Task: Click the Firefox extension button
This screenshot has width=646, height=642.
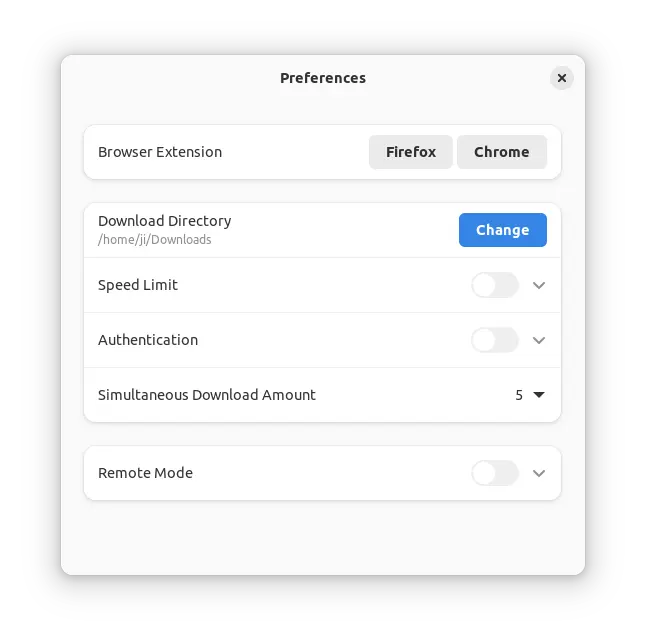Action: (x=411, y=152)
